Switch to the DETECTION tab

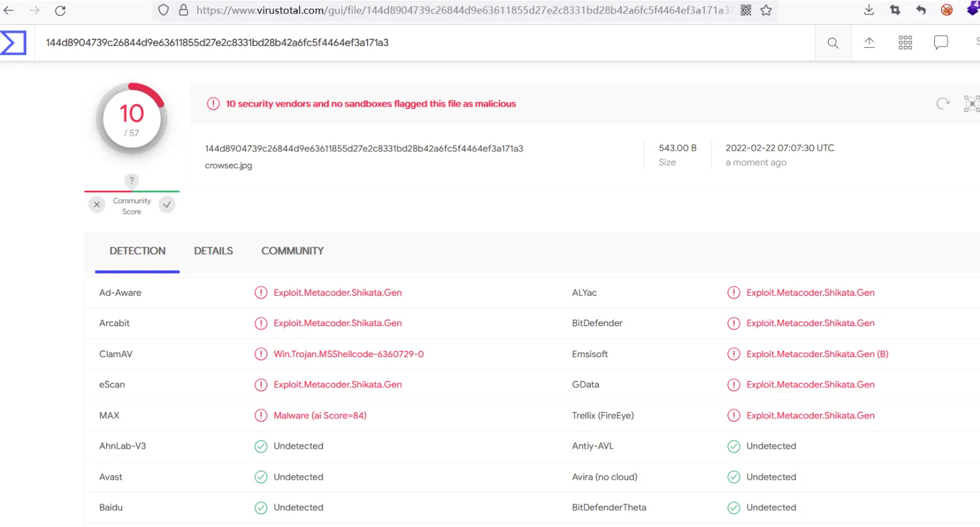tap(138, 251)
